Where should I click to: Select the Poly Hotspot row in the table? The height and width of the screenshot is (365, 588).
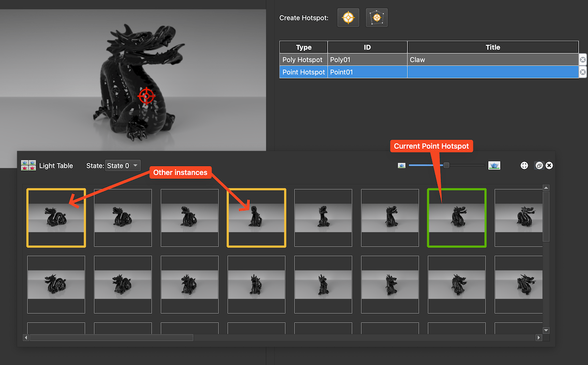[x=303, y=60]
